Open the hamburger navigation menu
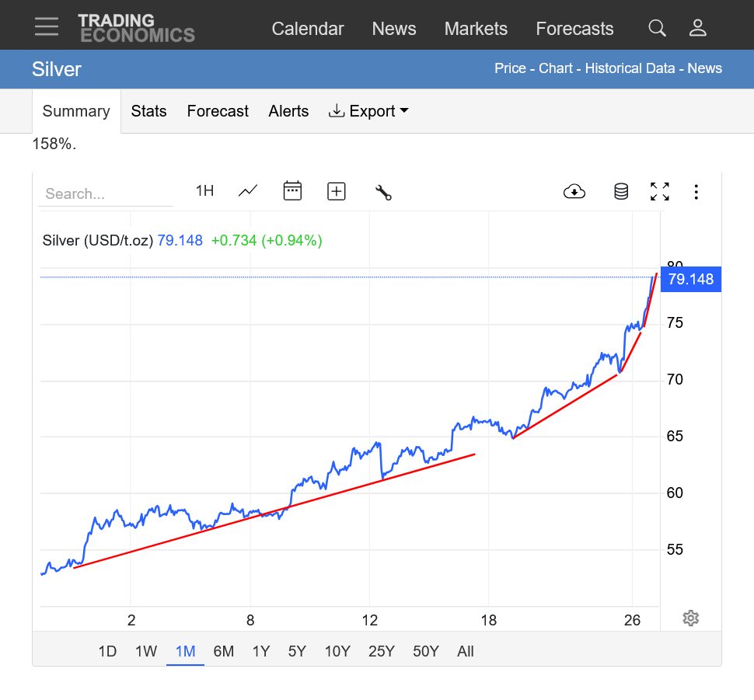The height and width of the screenshot is (700, 754). pos(47,26)
